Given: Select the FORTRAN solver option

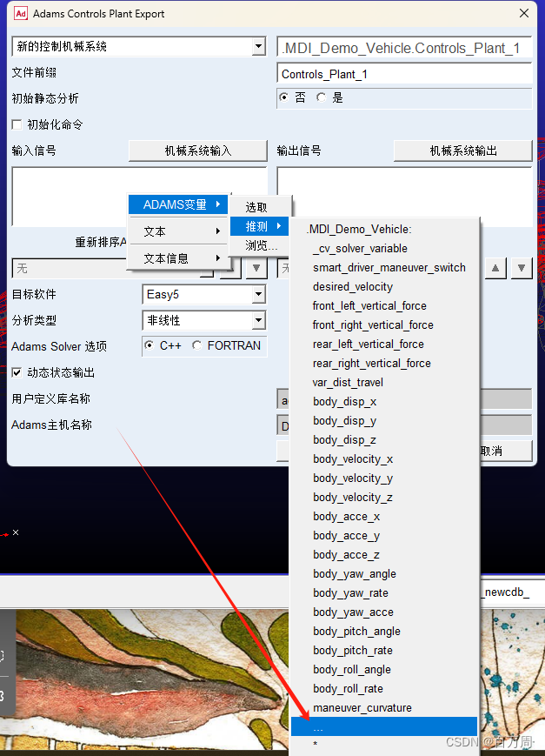Looking at the screenshot, I should 196,345.
